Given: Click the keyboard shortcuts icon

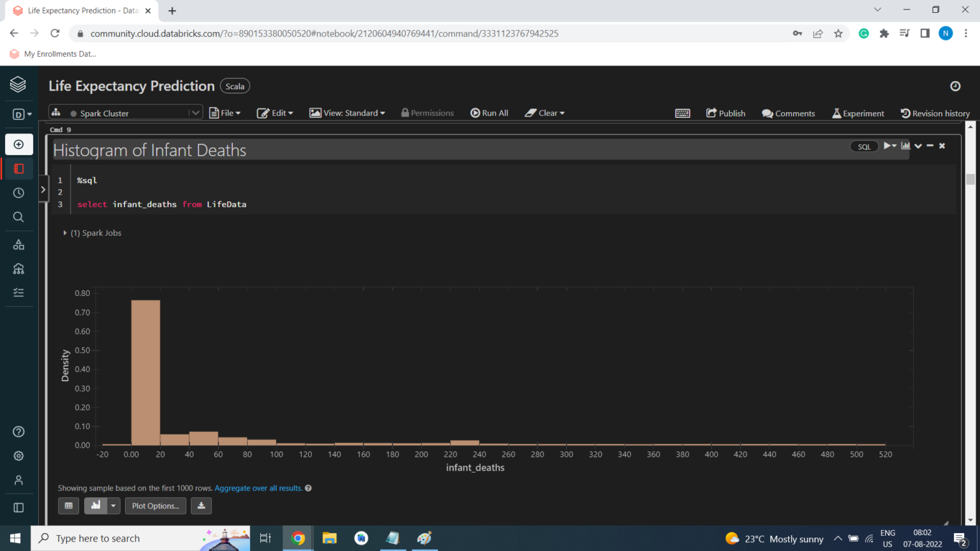Looking at the screenshot, I should click(682, 114).
